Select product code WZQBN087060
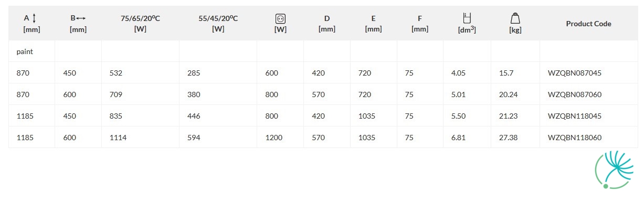 tap(574, 94)
